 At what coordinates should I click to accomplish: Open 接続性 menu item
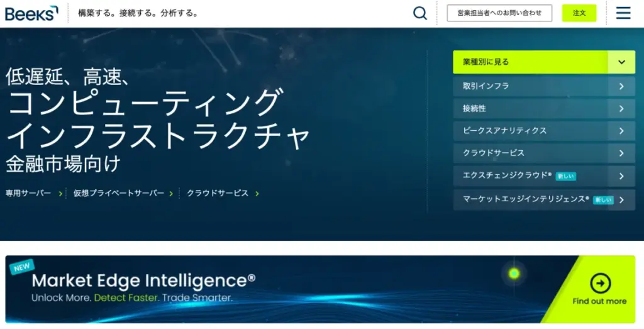pyautogui.click(x=544, y=108)
